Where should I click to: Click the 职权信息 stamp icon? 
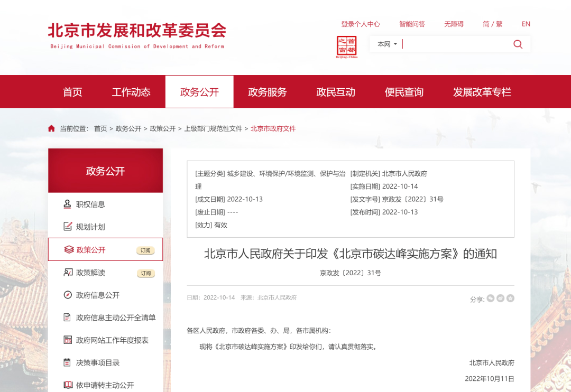(68, 204)
